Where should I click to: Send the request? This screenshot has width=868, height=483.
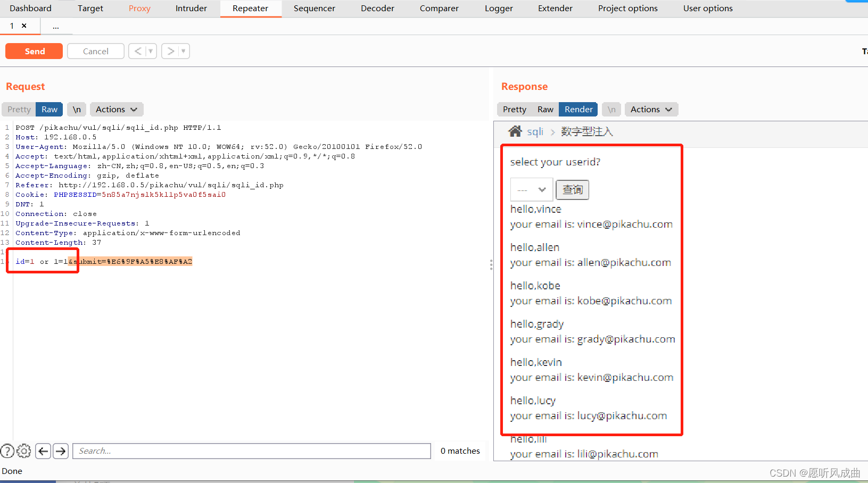click(x=34, y=51)
